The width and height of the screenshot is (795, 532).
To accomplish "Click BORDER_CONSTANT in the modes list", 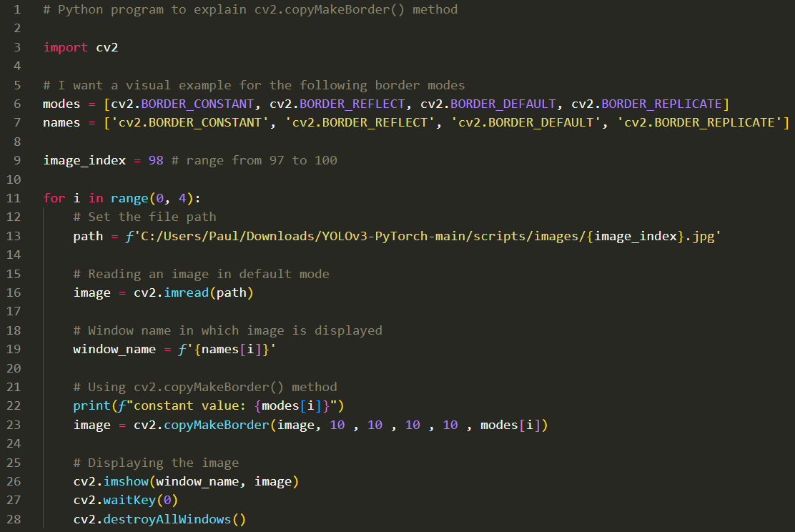I will 197,104.
